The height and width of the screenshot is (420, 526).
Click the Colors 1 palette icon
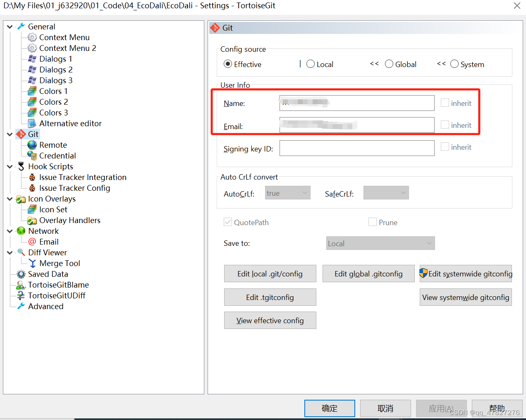point(32,91)
